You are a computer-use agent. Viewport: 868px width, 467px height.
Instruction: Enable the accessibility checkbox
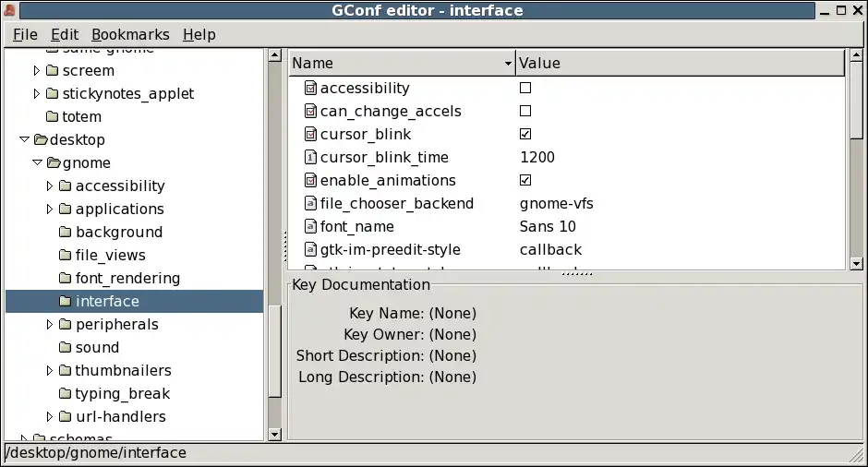tap(525, 89)
